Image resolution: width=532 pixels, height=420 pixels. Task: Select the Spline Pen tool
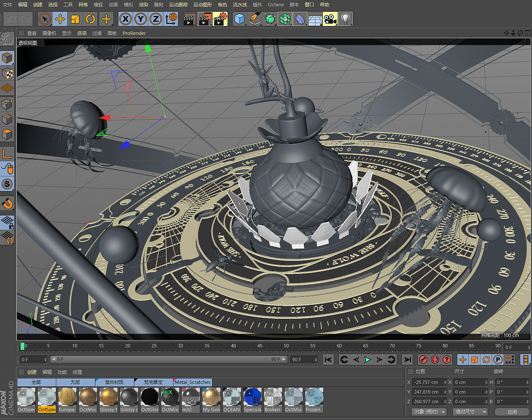[255, 19]
